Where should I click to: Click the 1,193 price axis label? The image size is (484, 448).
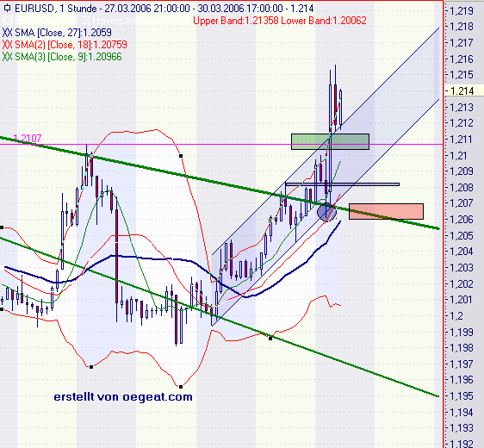pyautogui.click(x=462, y=428)
